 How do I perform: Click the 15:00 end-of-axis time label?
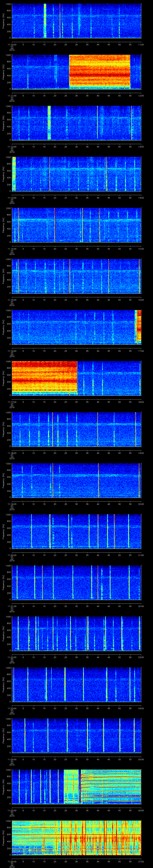tap(141, 249)
